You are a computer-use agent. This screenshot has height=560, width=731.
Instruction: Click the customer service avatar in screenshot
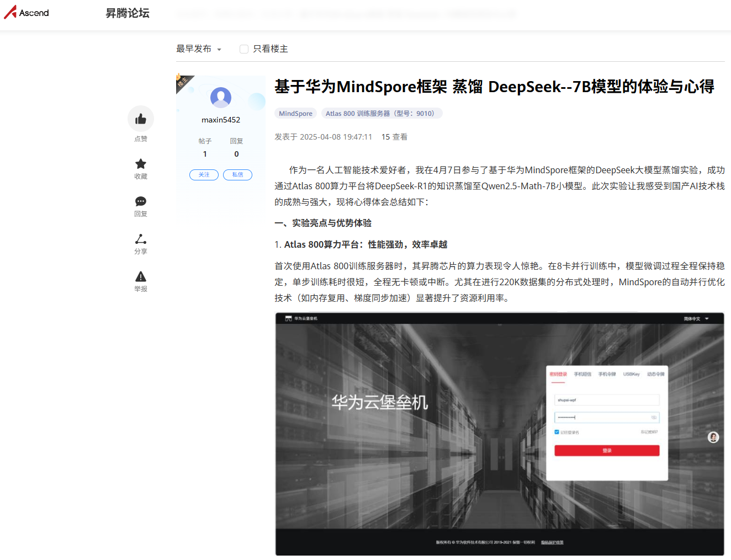tap(713, 438)
